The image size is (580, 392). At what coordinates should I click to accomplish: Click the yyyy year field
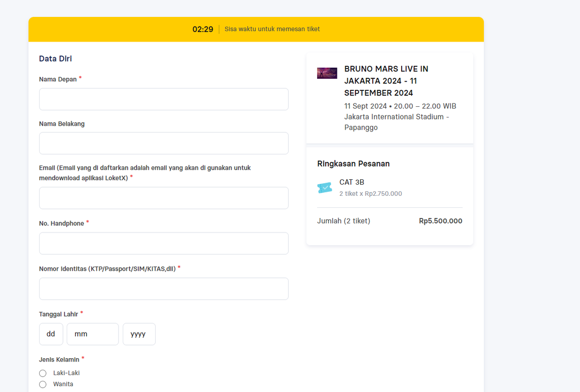pyautogui.click(x=139, y=334)
